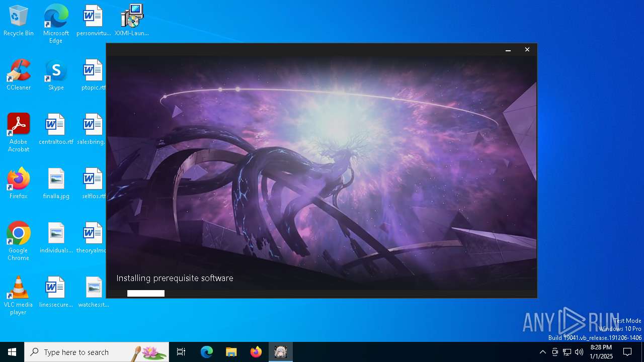Select the salesbring document icon

coord(92,130)
